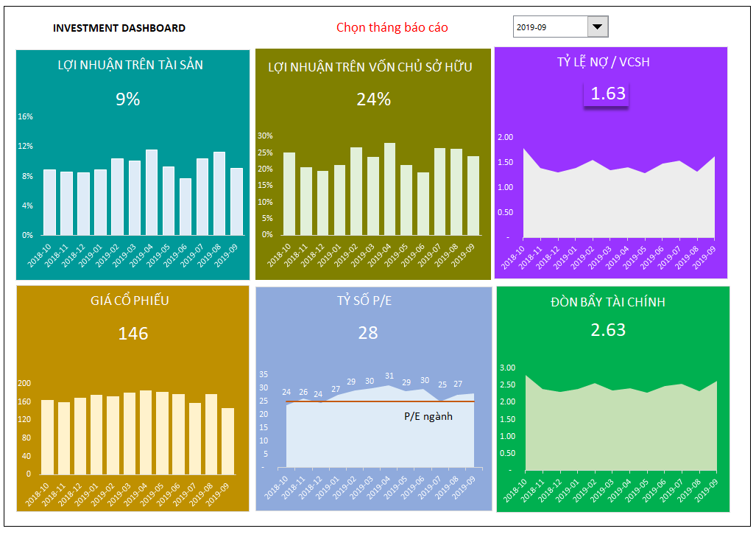Click the 2018-10 date label under P/E chart

(x=276, y=488)
